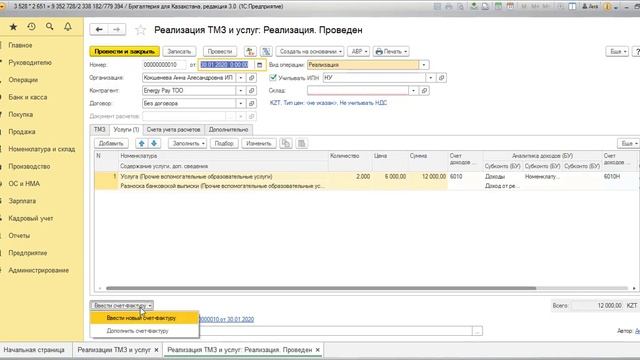This screenshot has width=640, height=360.
Task: Switch to ТМЗ tab
Action: point(100,129)
